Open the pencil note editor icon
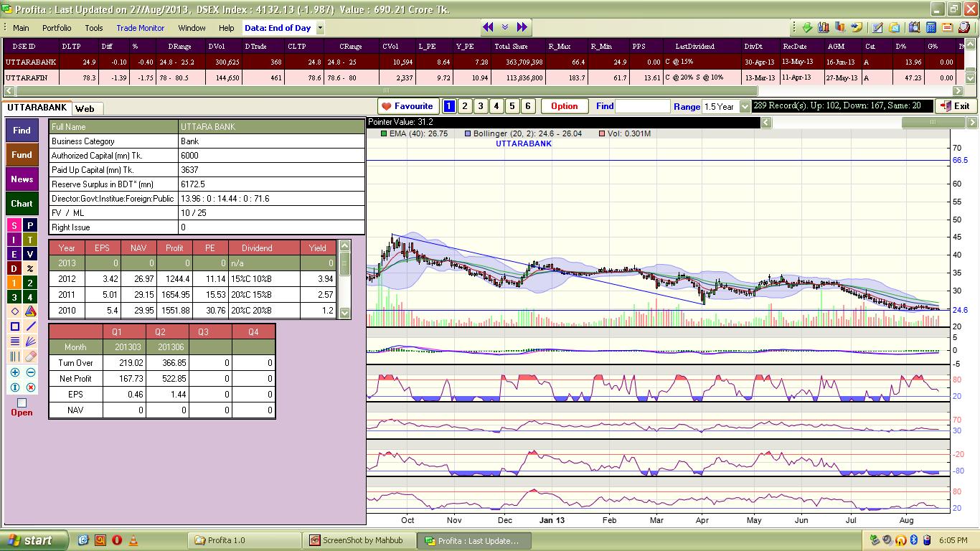980x551 pixels. coord(877,28)
